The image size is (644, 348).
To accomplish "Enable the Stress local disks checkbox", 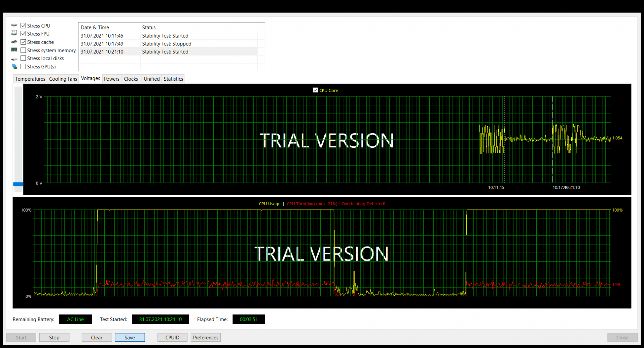I will (23, 58).
